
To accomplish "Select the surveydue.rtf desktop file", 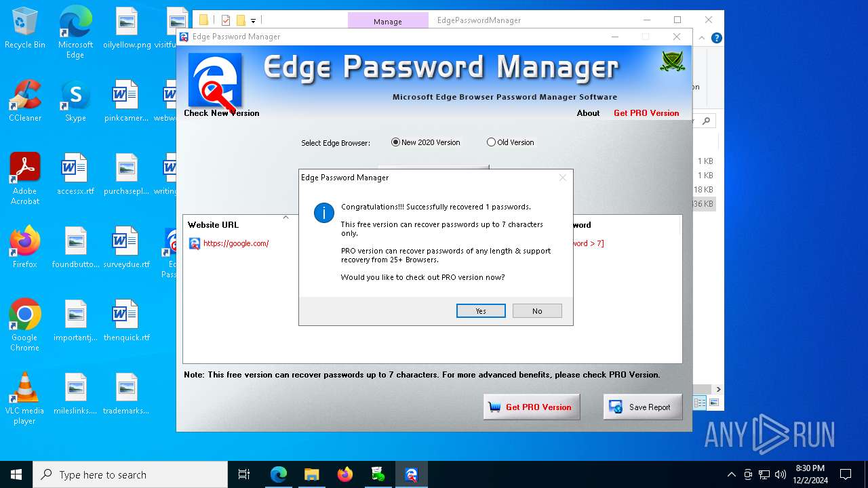I will click(x=127, y=247).
